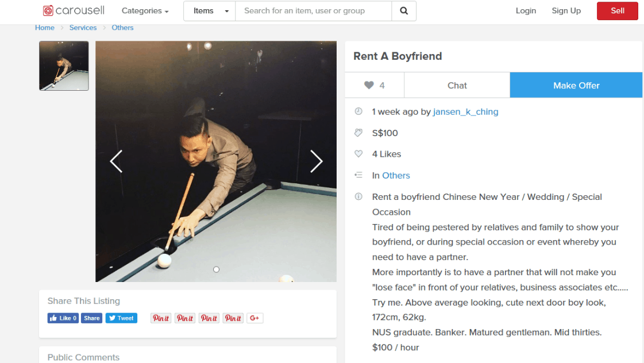Click the Carousell logo
Screen dimensions: 644x363
[74, 11]
